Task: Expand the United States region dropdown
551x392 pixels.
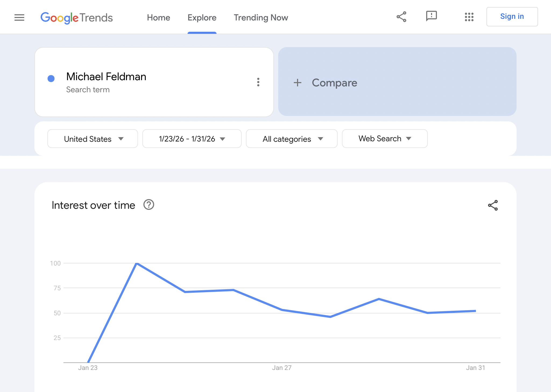Action: pos(93,139)
